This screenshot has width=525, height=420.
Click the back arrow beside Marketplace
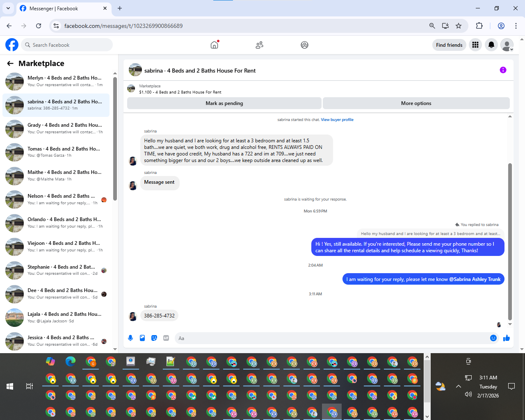[x=10, y=64]
